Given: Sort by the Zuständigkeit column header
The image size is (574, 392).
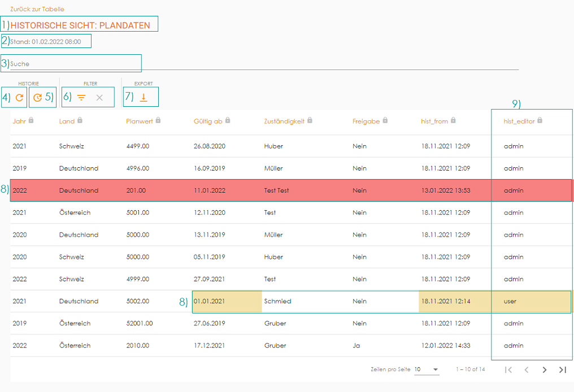Looking at the screenshot, I should click(284, 121).
